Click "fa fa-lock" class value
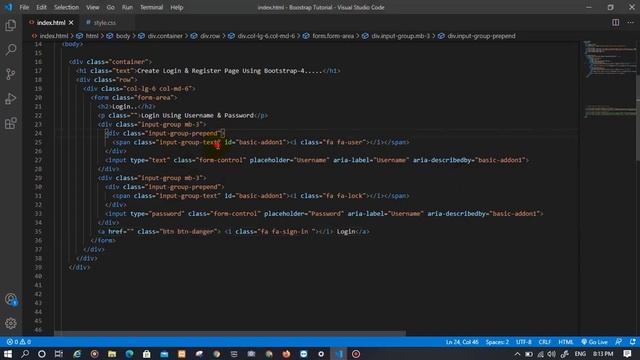 pyautogui.click(x=344, y=196)
